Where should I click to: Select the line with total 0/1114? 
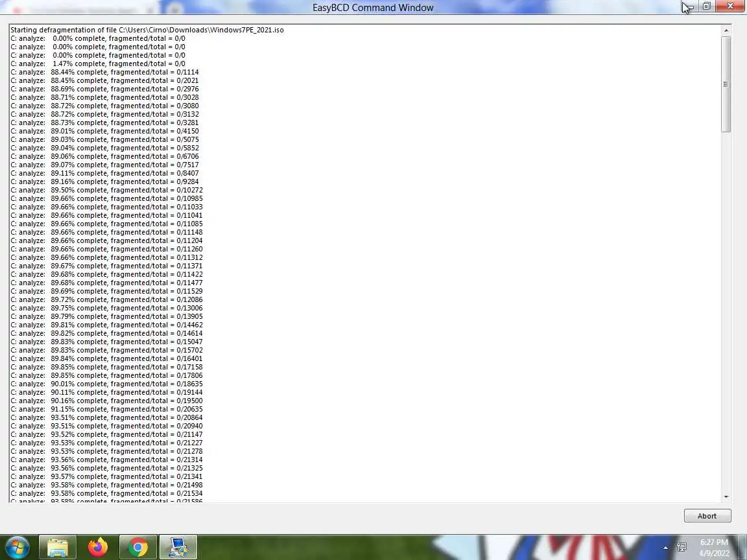(x=105, y=73)
